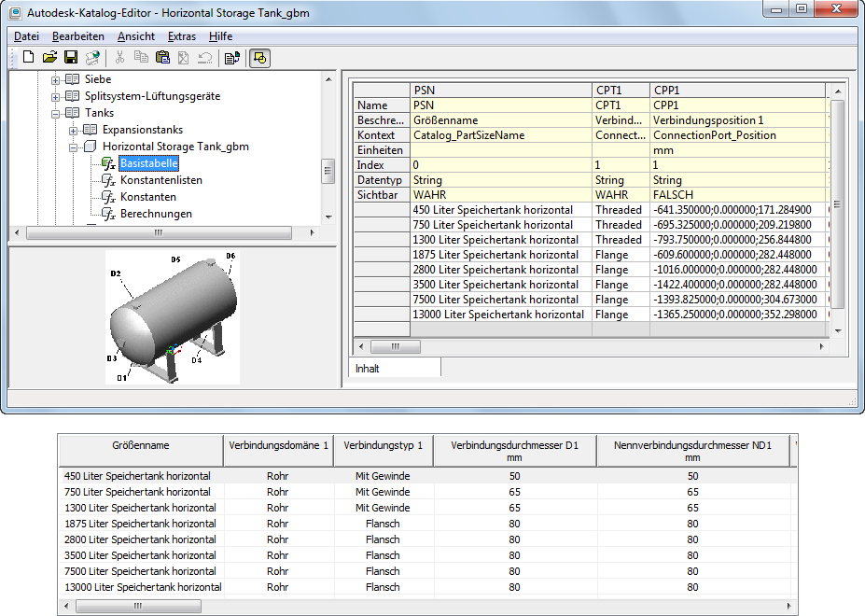Select Berechnungen in the tree

[x=156, y=214]
